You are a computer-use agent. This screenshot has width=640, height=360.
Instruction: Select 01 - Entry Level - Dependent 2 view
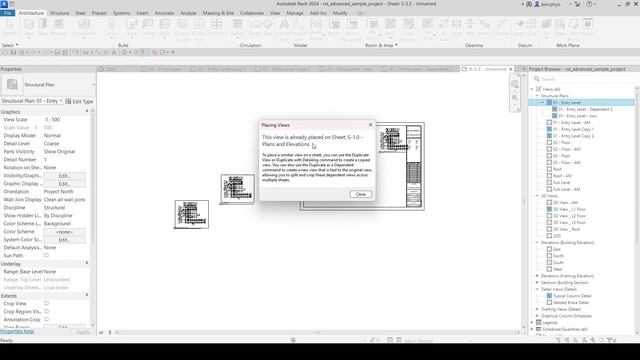coord(585,109)
